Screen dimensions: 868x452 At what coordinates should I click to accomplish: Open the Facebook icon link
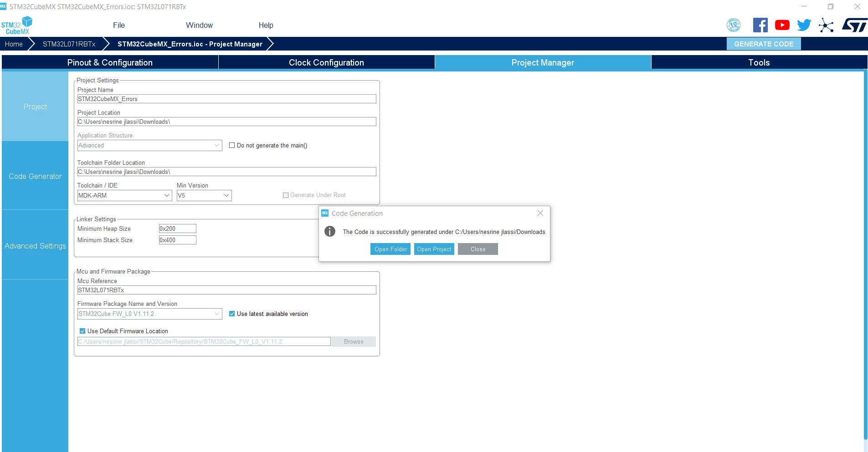(x=760, y=25)
